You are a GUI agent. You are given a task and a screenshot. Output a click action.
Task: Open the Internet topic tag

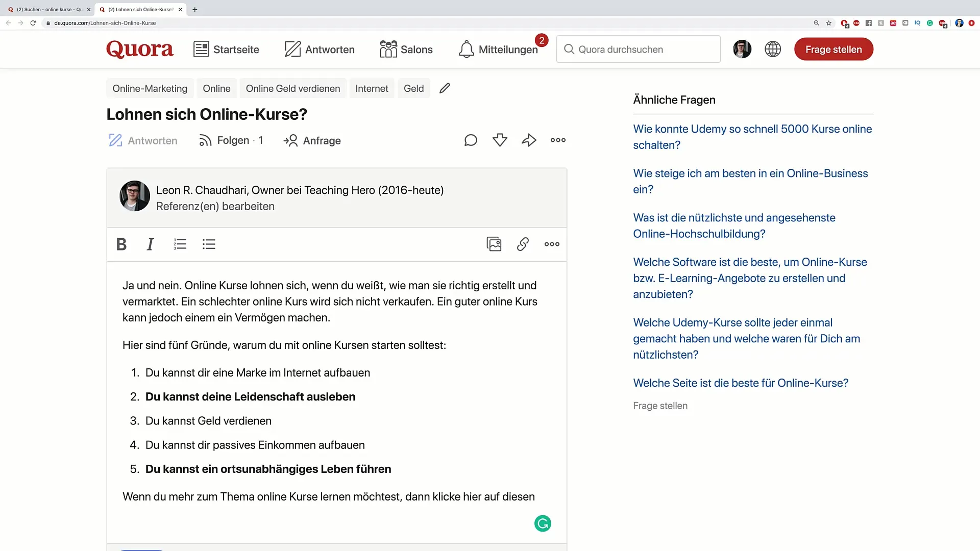(x=372, y=88)
